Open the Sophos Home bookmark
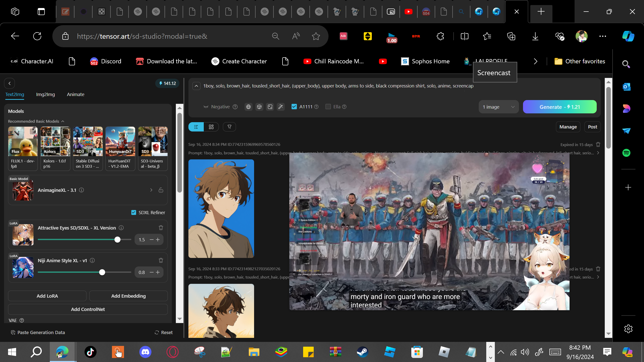 tap(425, 61)
